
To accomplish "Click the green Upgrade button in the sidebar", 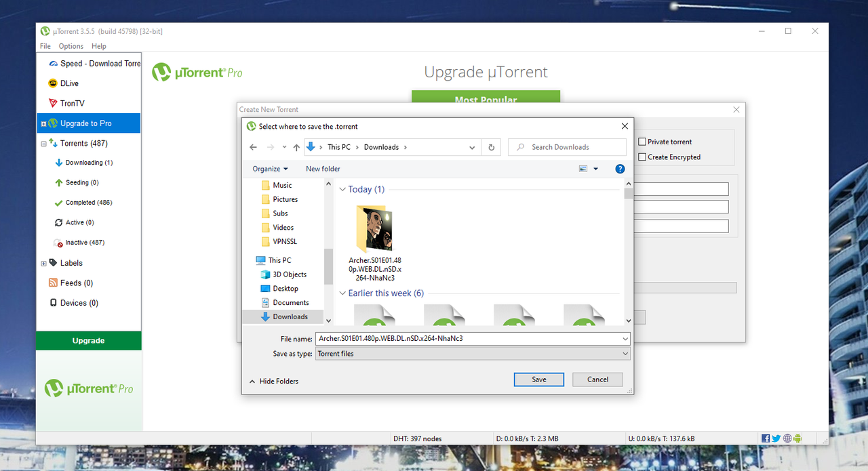I will (89, 341).
